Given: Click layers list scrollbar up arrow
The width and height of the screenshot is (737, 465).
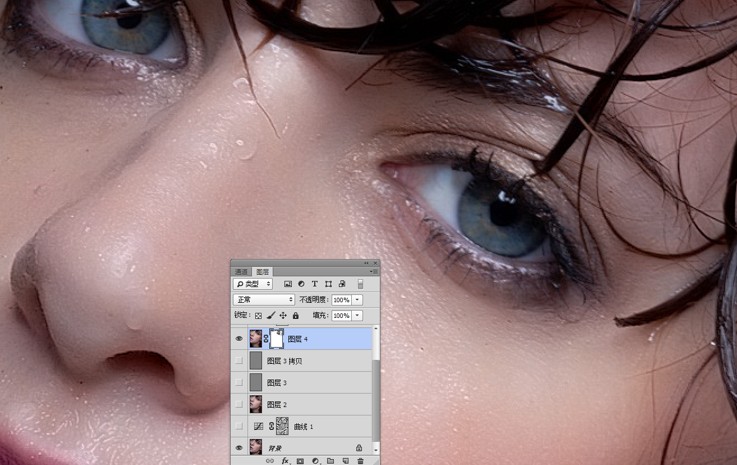Looking at the screenshot, I should [376, 328].
